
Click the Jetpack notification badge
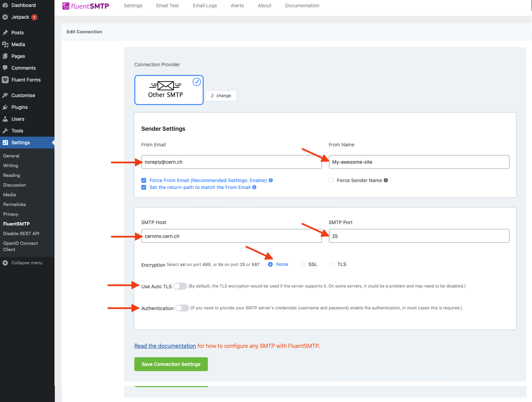click(x=34, y=17)
